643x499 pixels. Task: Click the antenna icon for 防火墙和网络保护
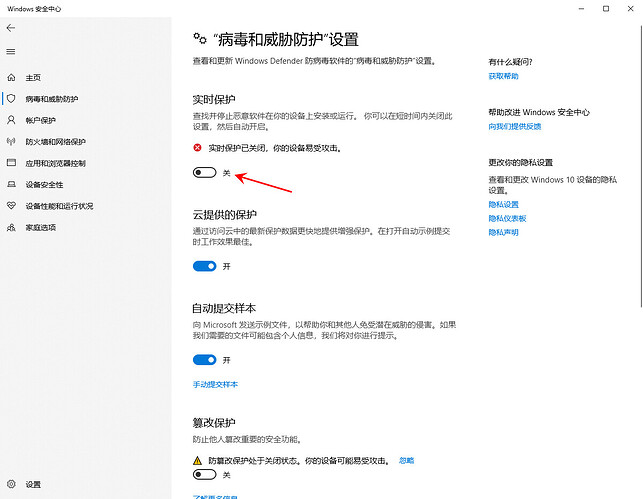pyautogui.click(x=11, y=141)
